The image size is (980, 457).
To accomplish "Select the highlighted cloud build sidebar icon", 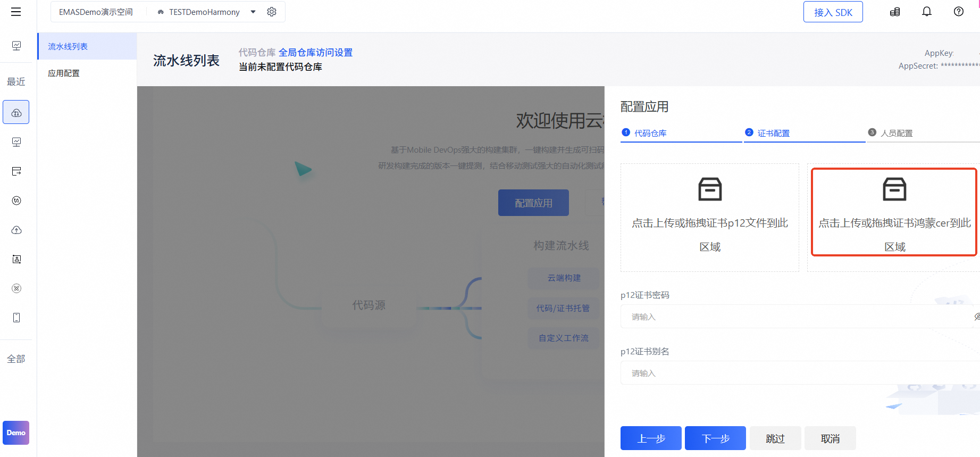I will click(x=16, y=112).
